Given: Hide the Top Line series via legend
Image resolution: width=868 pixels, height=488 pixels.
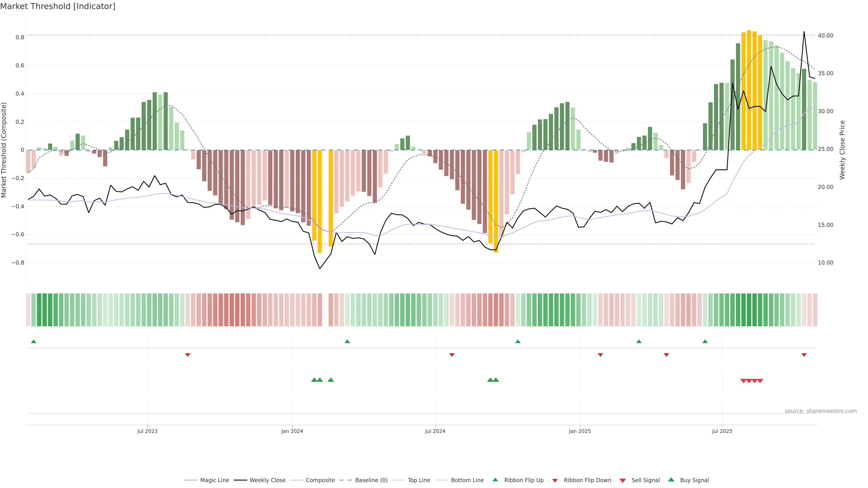Looking at the screenshot, I should (419, 480).
